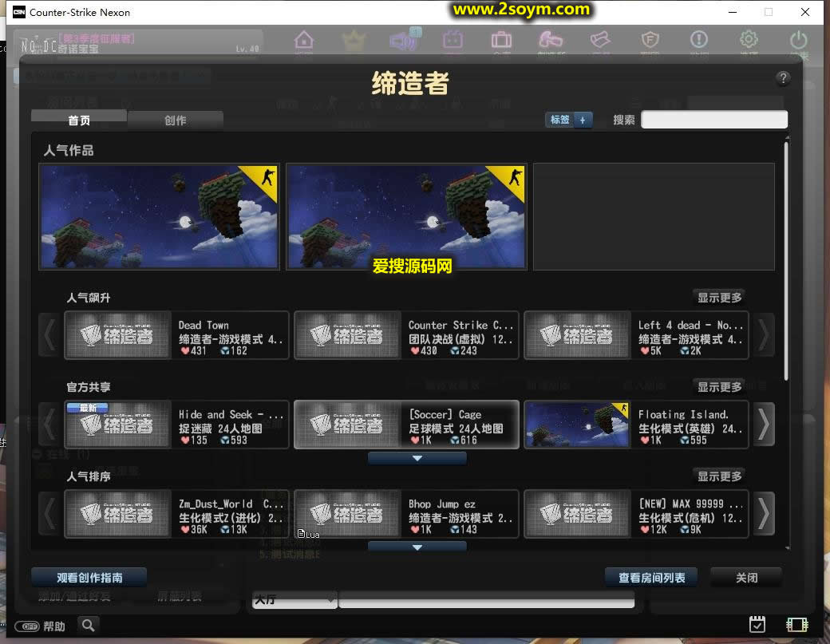The image size is (830, 644).
Task: Open the Floating Island map card
Action: (636, 425)
